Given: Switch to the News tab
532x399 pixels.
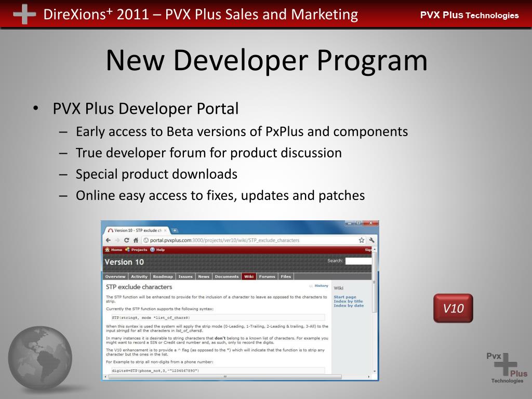Looking at the screenshot, I should [x=204, y=276].
